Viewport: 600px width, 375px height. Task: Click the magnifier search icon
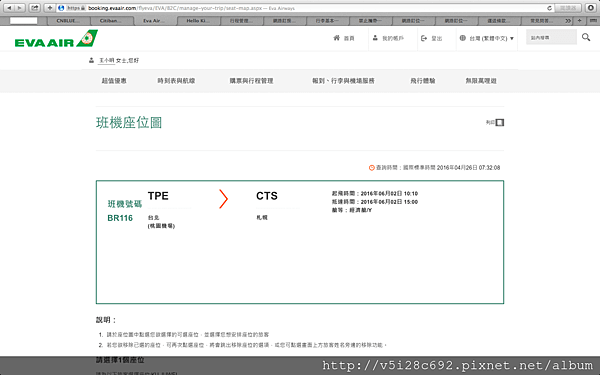pyautogui.click(x=586, y=37)
